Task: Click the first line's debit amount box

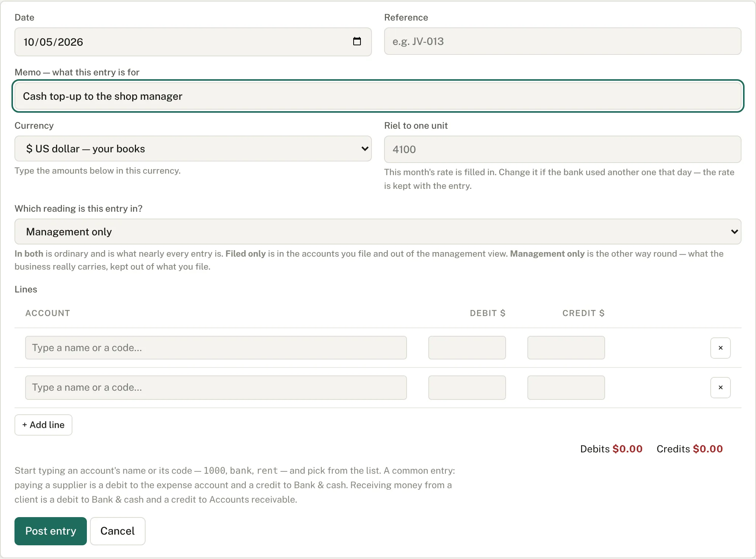Action: [467, 348]
